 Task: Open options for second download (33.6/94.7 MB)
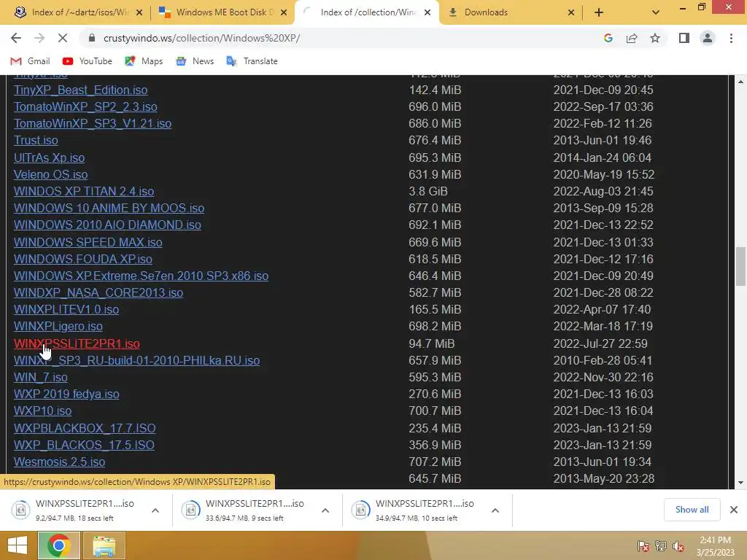click(x=325, y=510)
